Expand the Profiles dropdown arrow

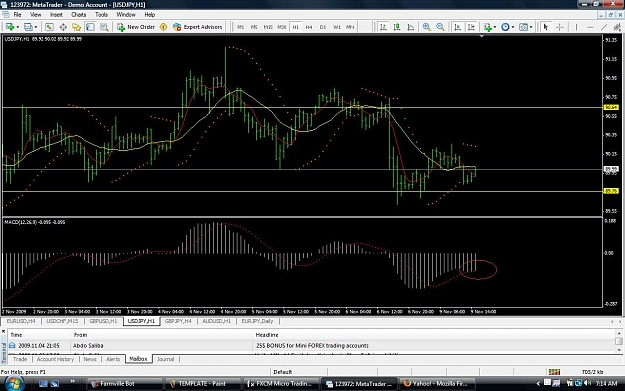(x=36, y=27)
